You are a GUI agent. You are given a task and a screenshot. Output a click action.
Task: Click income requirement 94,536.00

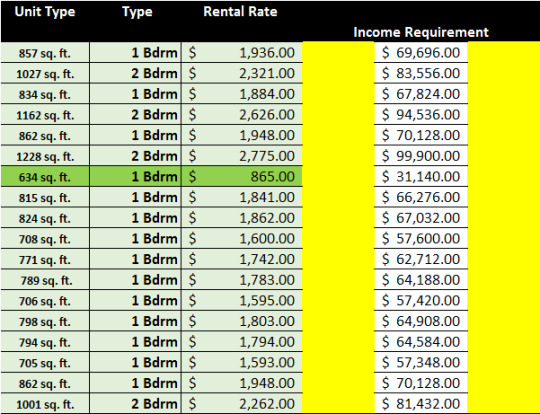tap(421, 115)
